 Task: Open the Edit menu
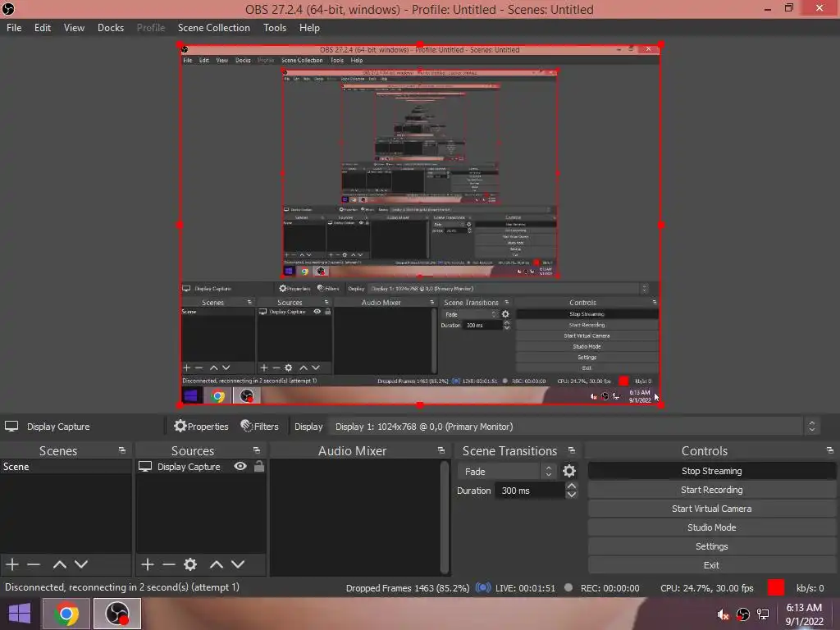coord(43,28)
